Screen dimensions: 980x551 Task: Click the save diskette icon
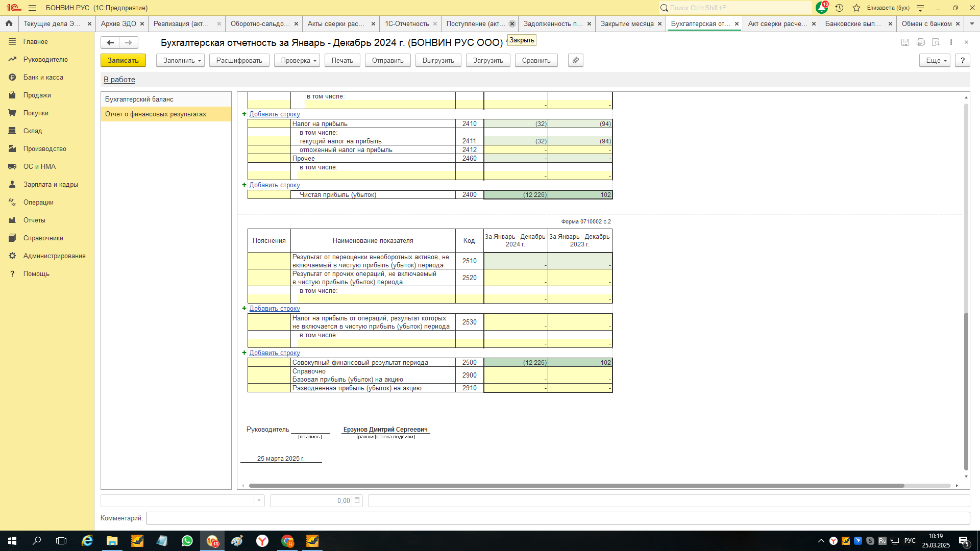click(905, 42)
